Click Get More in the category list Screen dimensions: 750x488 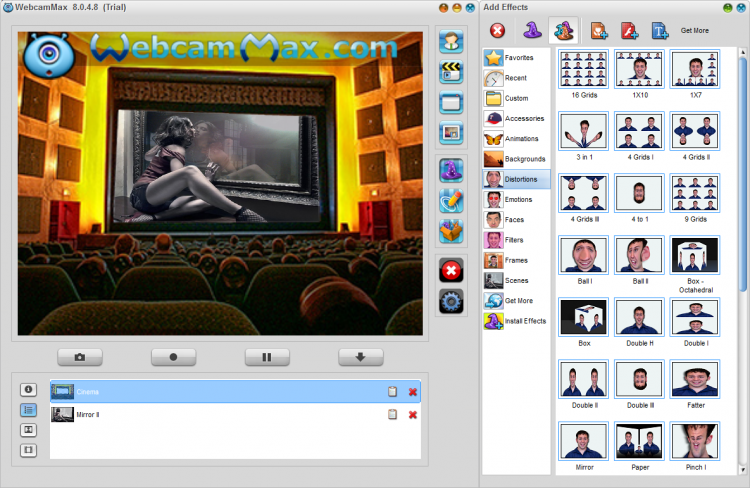516,300
